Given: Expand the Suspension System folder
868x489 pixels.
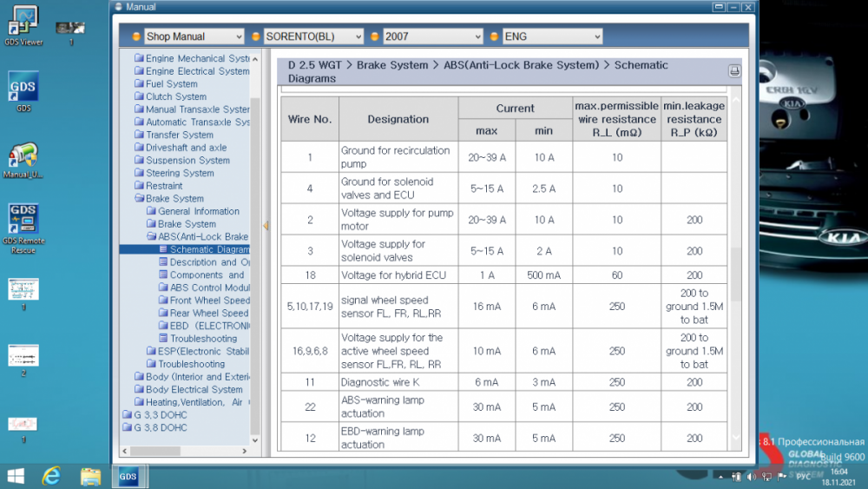Looking at the screenshot, I should click(182, 160).
